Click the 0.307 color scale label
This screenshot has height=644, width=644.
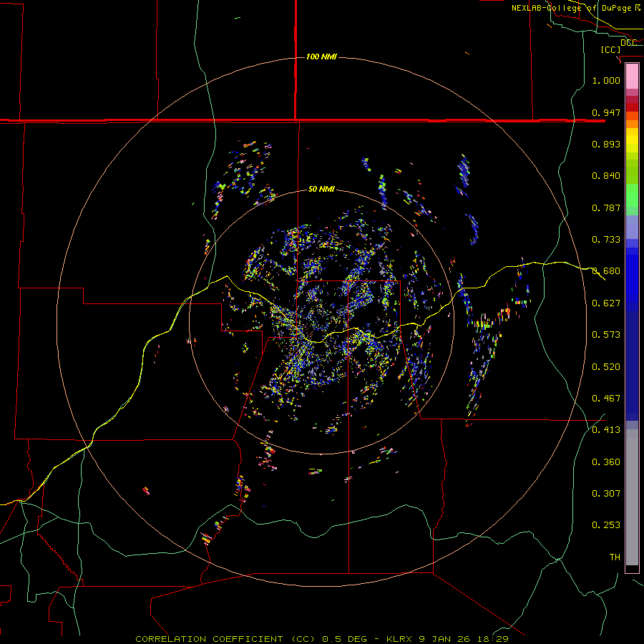tap(606, 494)
